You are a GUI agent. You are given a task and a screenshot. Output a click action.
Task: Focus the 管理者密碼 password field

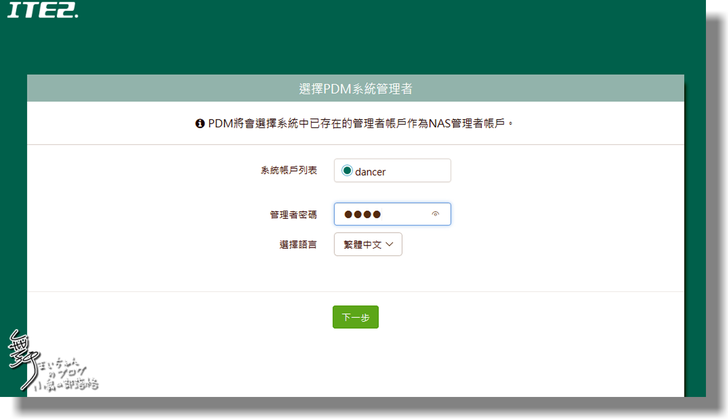(392, 214)
